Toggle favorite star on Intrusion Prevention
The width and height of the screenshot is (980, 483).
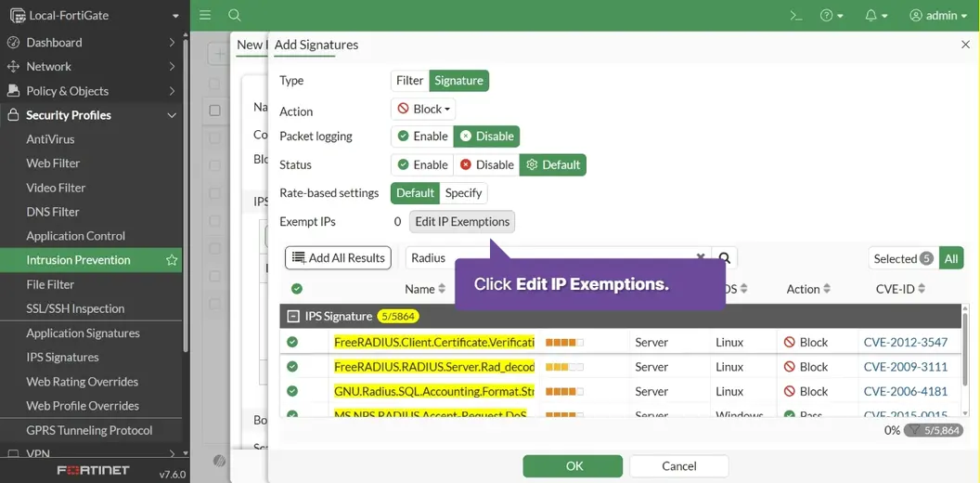coord(172,260)
